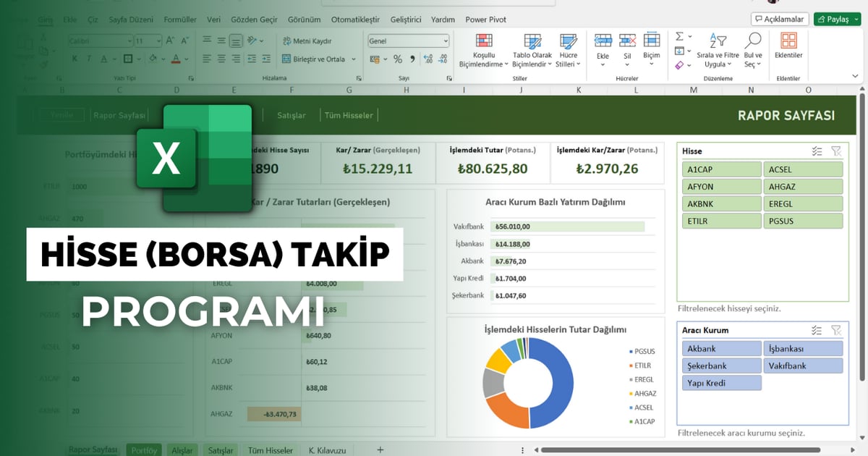Image resolution: width=868 pixels, height=456 pixels.
Task: Toggle Metni Kaydır wrap text
Action: click(x=307, y=41)
